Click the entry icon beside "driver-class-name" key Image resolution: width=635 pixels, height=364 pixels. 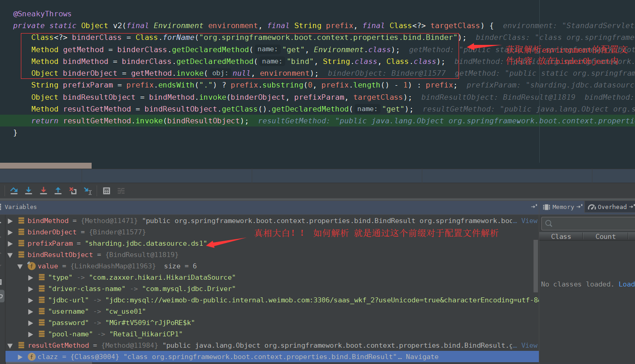click(x=42, y=289)
